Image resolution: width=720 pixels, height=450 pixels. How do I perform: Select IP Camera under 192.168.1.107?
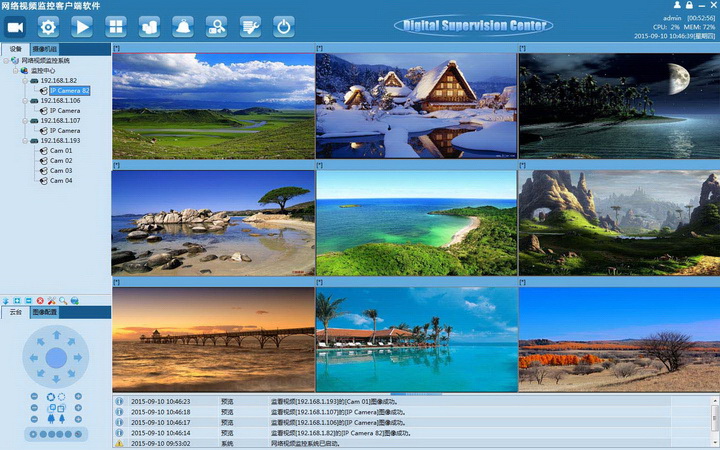click(65, 131)
